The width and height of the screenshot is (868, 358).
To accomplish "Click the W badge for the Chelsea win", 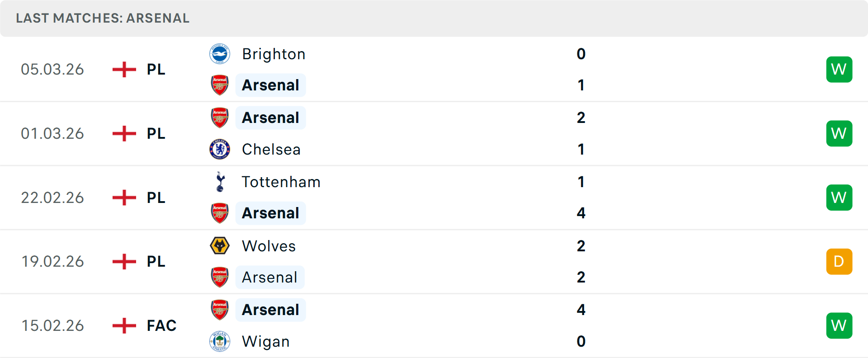I will pos(839,133).
